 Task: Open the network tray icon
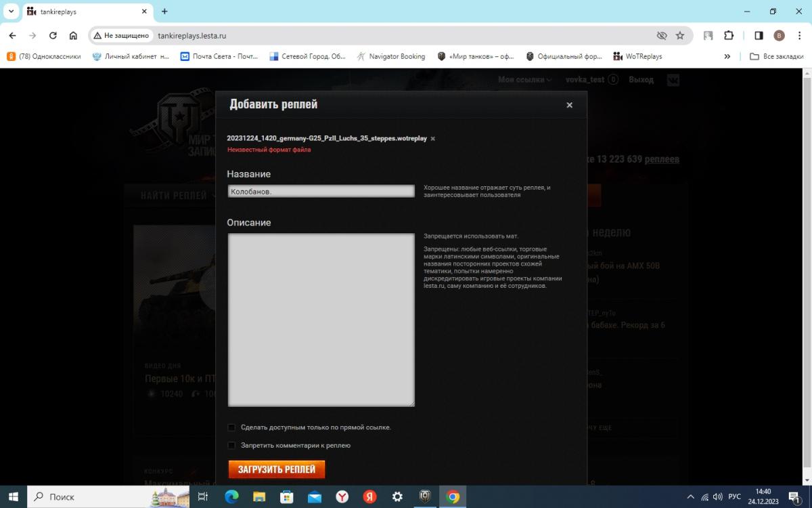704,496
